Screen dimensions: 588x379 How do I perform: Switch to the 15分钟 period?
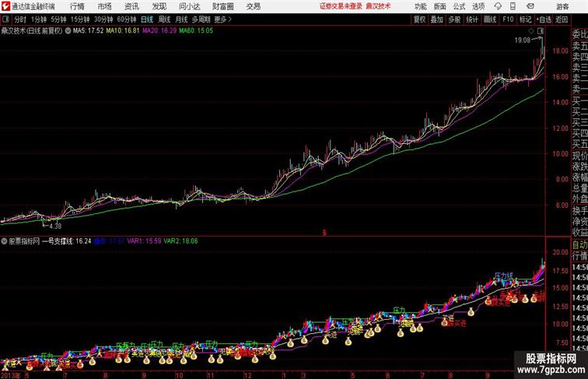click(x=80, y=19)
